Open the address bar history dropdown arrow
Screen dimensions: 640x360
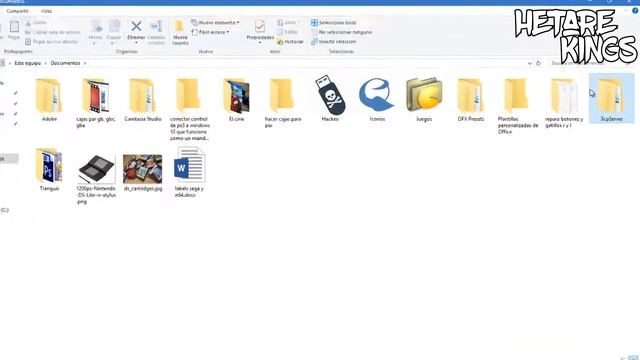coord(530,63)
